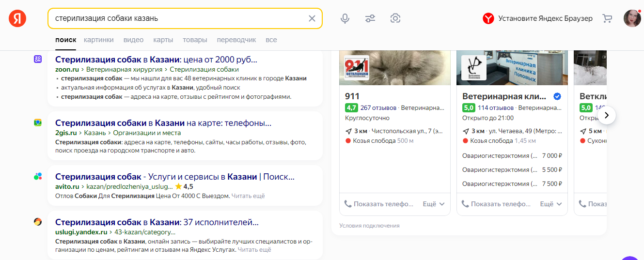Click Овариогистерэктомия price 5 500 ₽ row

coord(512,170)
